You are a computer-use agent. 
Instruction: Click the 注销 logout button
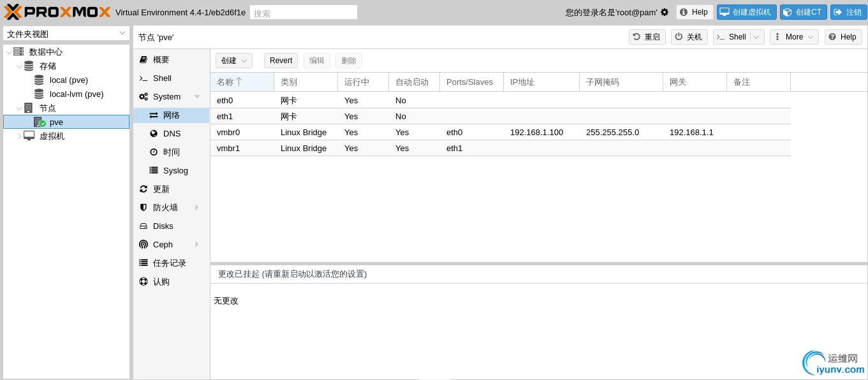pos(849,12)
